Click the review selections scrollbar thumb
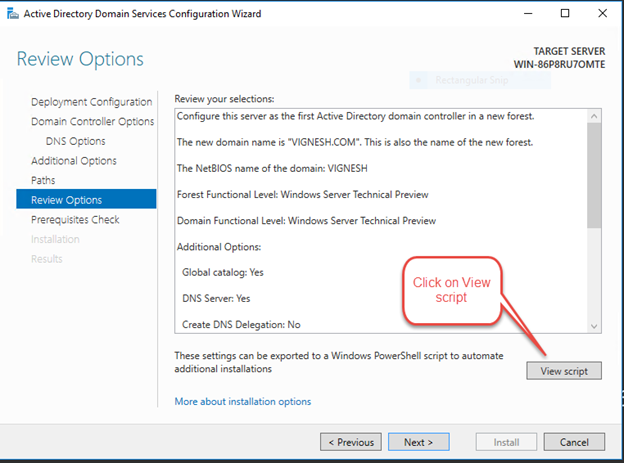This screenshot has height=463, width=624. 594,175
